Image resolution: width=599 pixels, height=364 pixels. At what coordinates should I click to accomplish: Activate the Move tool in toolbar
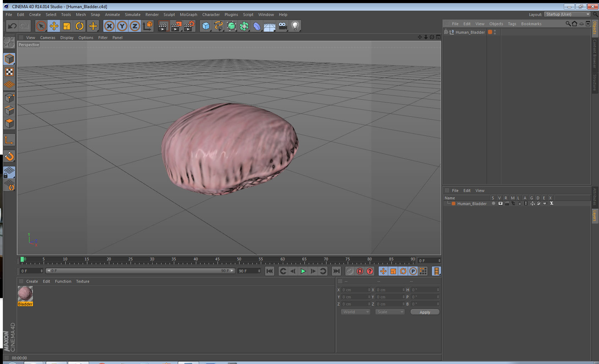tap(54, 26)
